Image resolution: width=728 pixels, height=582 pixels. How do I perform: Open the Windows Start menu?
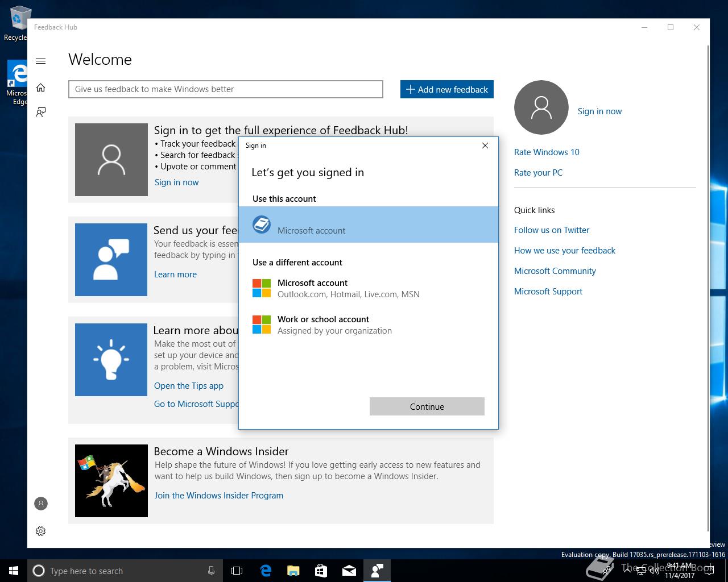tap(14, 571)
